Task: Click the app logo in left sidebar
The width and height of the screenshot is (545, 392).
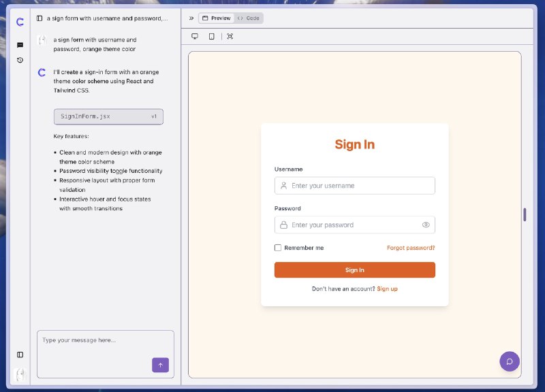Action: pos(20,22)
